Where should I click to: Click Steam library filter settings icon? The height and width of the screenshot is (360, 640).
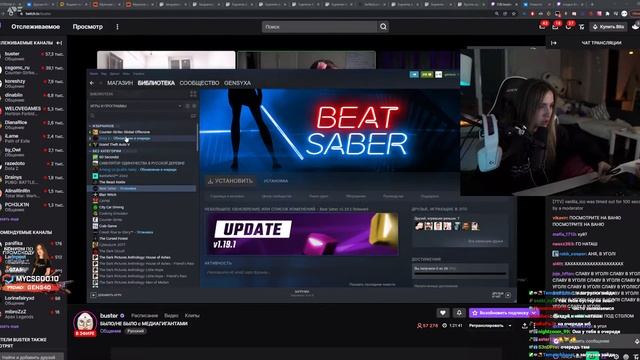click(x=193, y=116)
